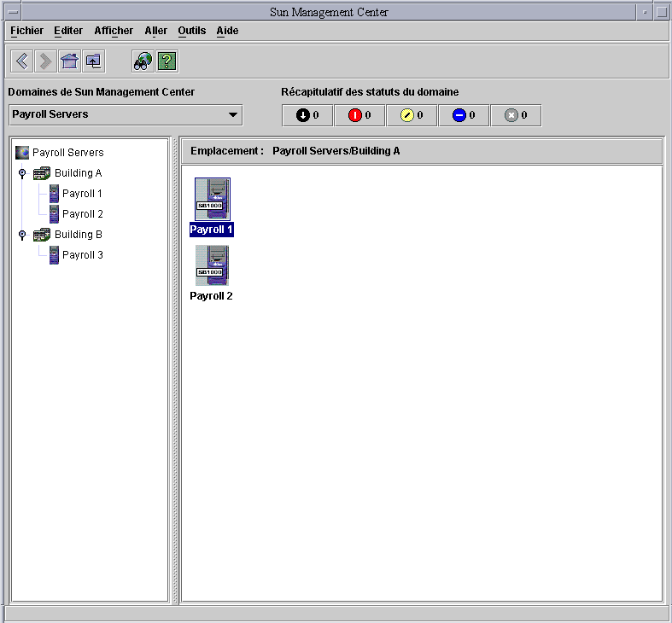Screen dimensions: 672x623
Task: Select the Payroll 2 SB1000 server thumbnail
Action: click(x=212, y=265)
